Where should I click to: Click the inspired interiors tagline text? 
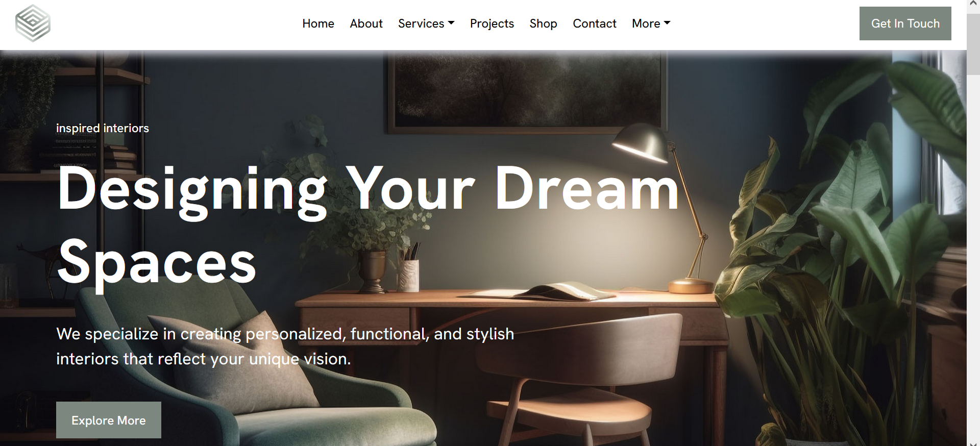click(x=103, y=128)
